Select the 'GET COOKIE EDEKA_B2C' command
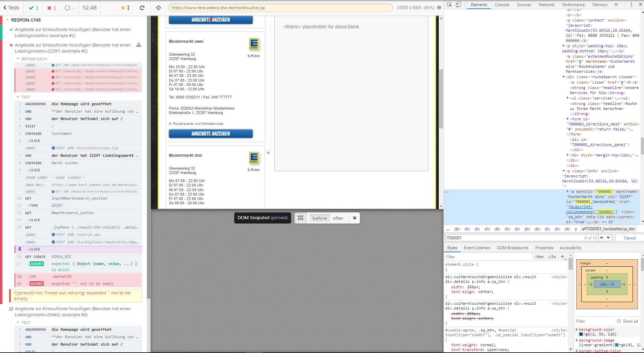The width and height of the screenshot is (644, 353). point(78,257)
